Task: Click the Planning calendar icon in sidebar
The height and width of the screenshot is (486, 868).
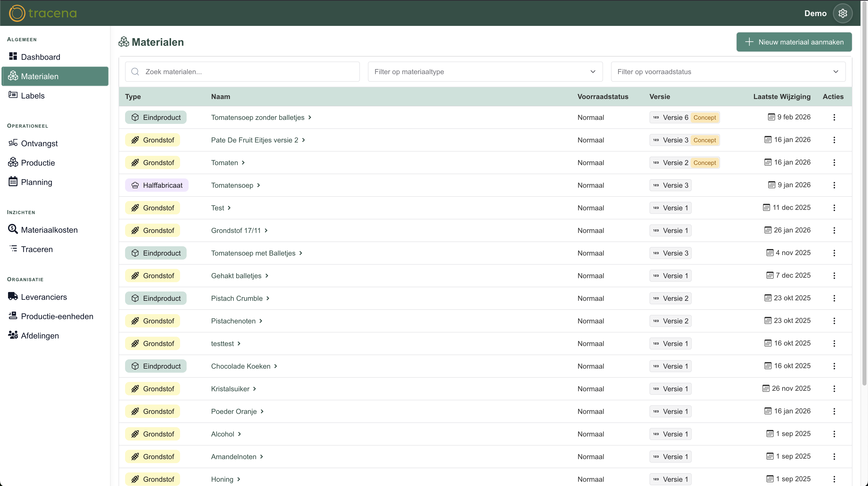Action: [x=13, y=182]
